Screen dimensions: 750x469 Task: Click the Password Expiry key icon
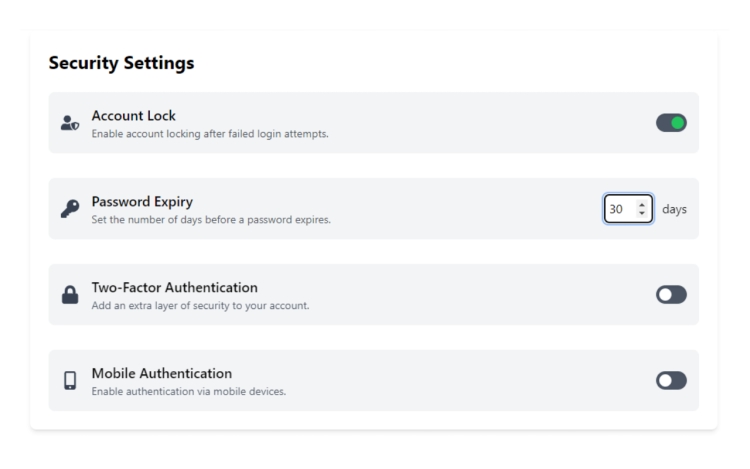70,209
